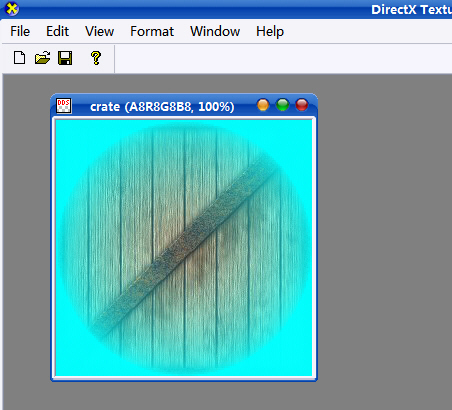452x410 pixels.
Task: Open the Window menu
Action: pyautogui.click(x=215, y=31)
